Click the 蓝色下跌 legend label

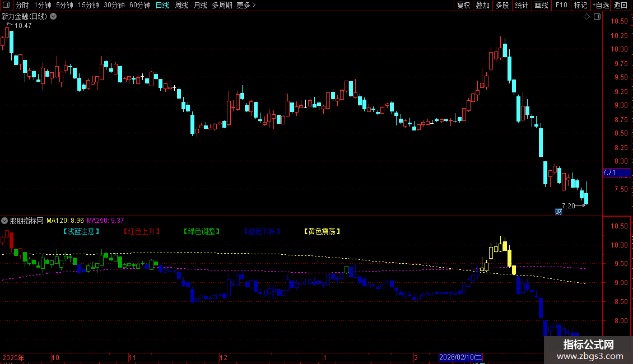click(262, 231)
